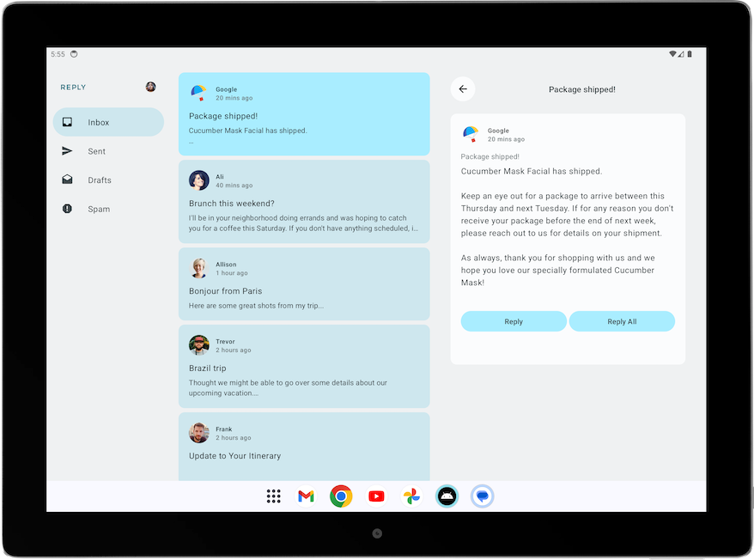Open YouTube from the dock
754x560 pixels.
pos(375,496)
